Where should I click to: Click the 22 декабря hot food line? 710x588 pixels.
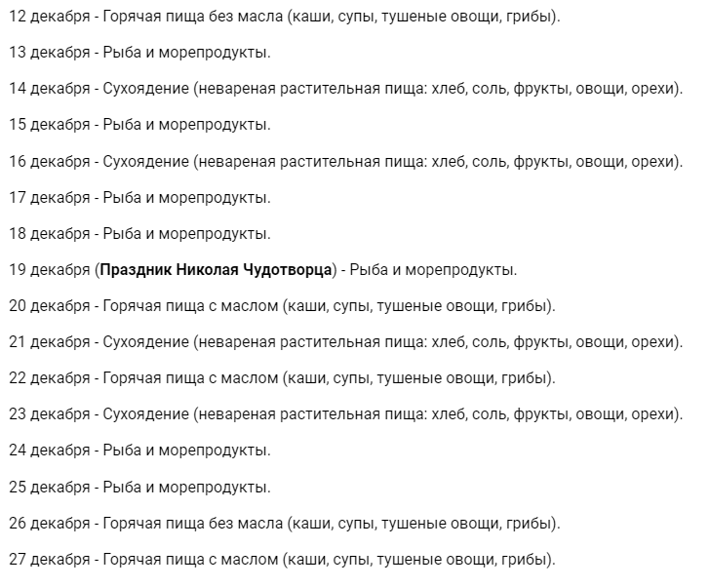click(x=282, y=378)
